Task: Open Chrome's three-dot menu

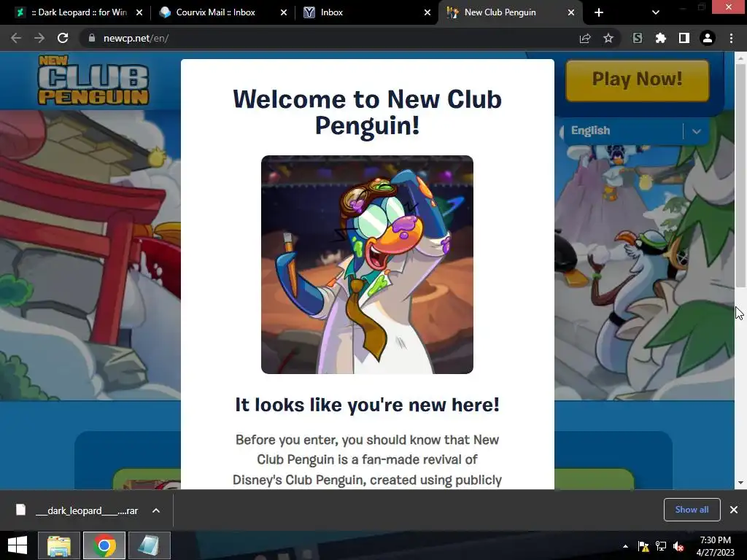Action: 731,38
